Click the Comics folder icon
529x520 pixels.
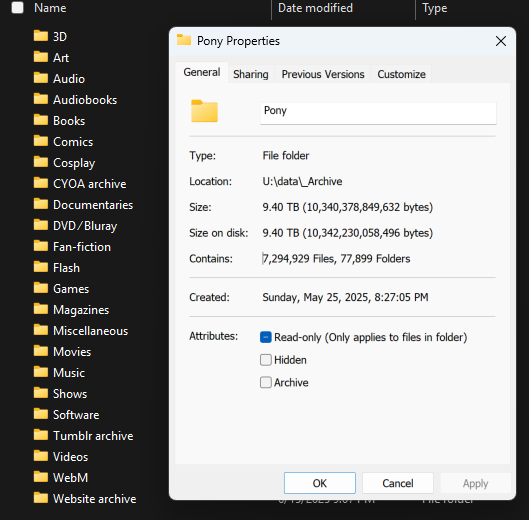(41, 140)
